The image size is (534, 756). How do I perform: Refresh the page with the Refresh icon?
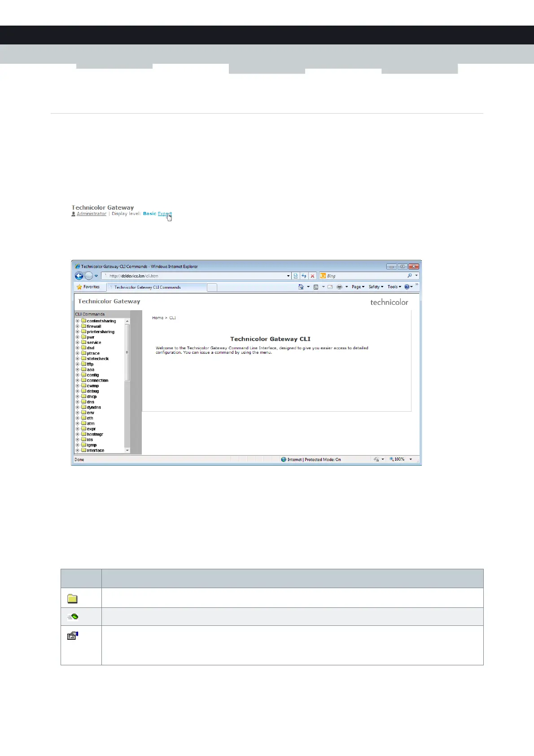(x=304, y=276)
